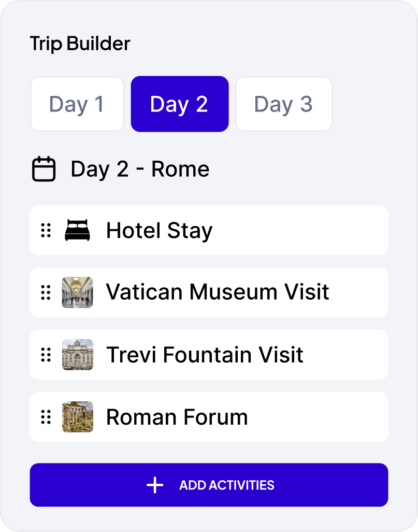Click drag handle for Roman Forum
The width and height of the screenshot is (418, 532).
pos(46,417)
